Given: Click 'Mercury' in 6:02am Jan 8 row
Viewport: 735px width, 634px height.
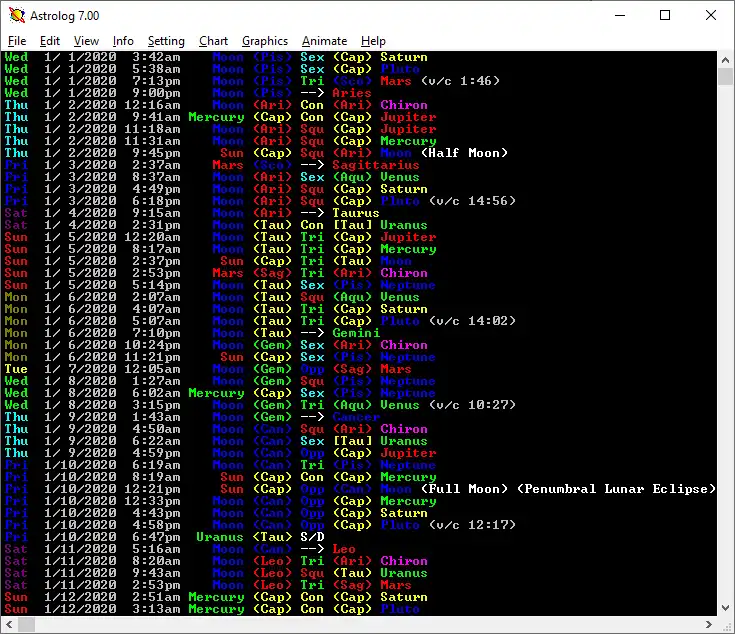Looking at the screenshot, I should pyautogui.click(x=216, y=393).
